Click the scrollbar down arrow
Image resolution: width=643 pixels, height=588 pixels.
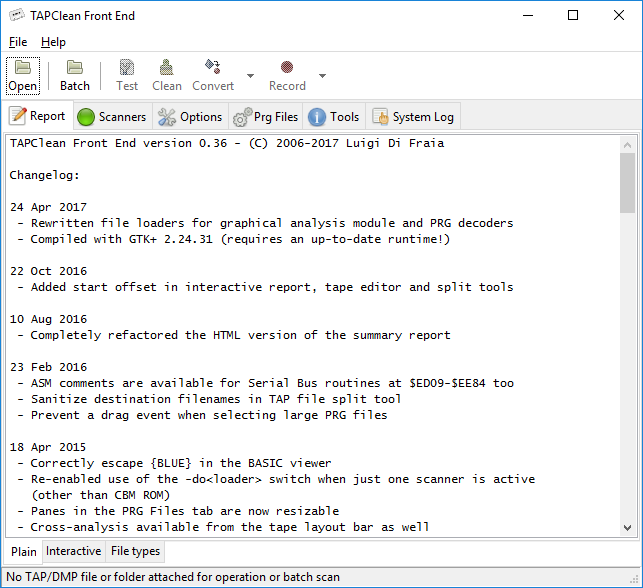(627, 528)
